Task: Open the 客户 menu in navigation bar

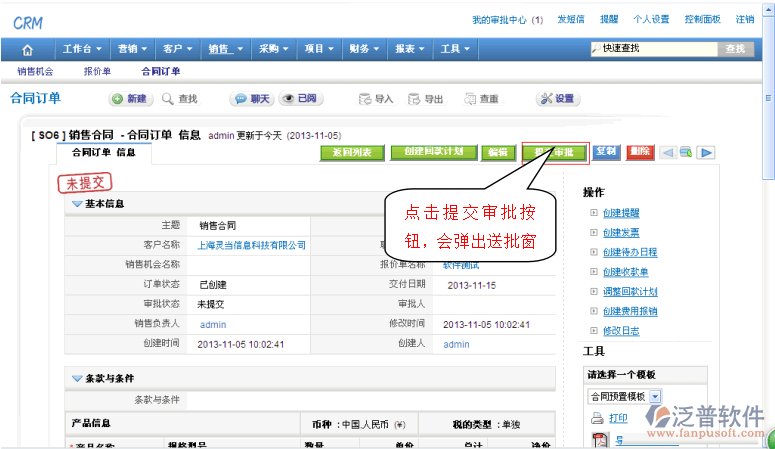Action: [176, 48]
